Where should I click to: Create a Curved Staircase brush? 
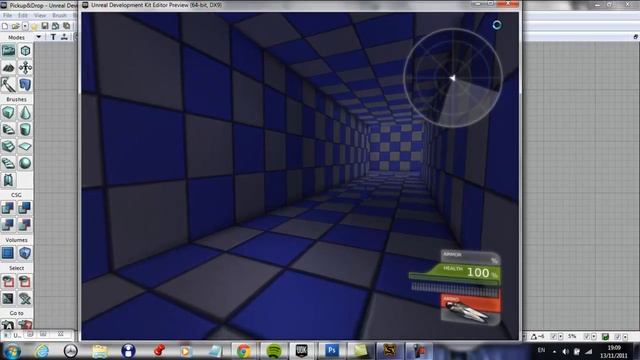pos(8,129)
